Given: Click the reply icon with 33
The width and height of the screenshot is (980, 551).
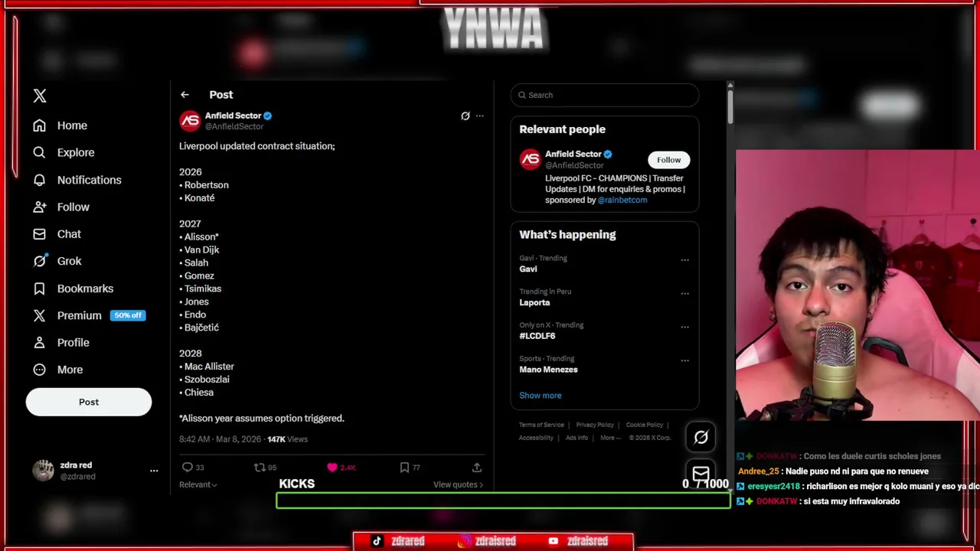Looking at the screenshot, I should 188,468.
